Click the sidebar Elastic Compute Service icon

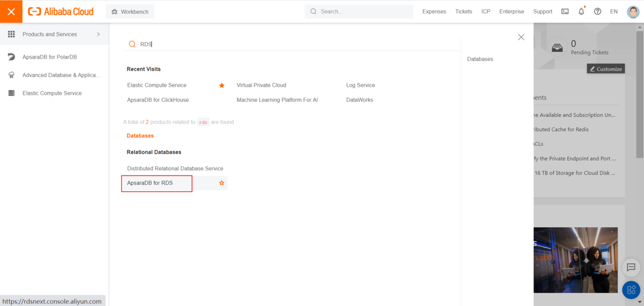coord(11,93)
